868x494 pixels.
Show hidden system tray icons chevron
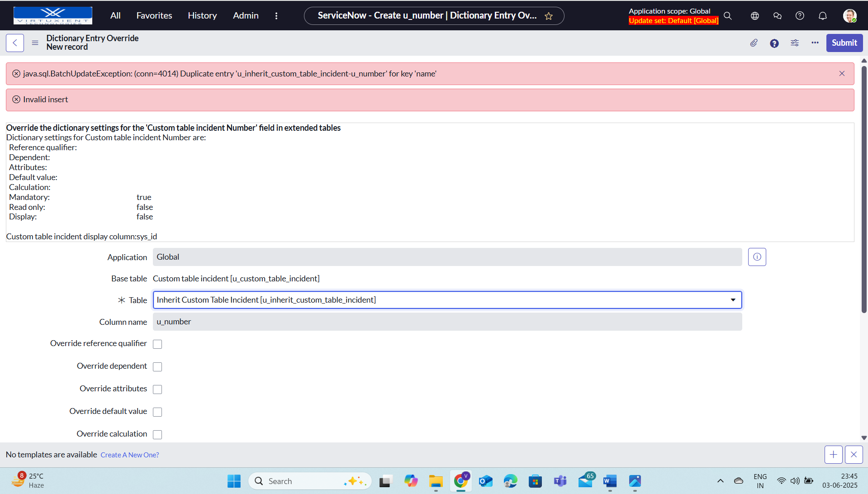(x=720, y=481)
